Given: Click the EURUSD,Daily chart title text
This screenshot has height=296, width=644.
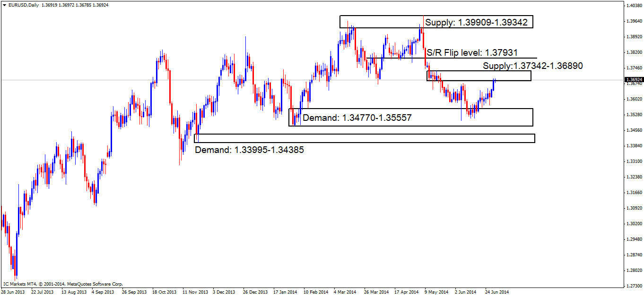Looking at the screenshot, I should coord(24,4).
